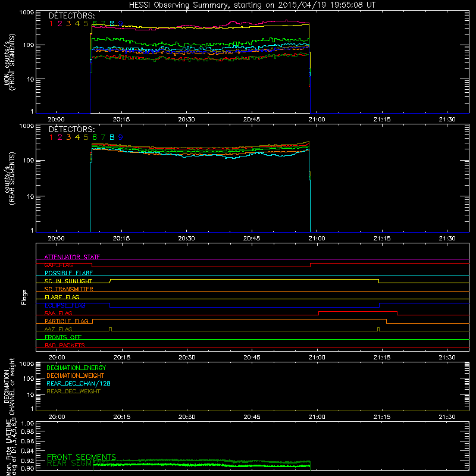Click DETECTORS: heading in rear segments plot
Viewport: 476px width, 476px height.
tap(72, 130)
